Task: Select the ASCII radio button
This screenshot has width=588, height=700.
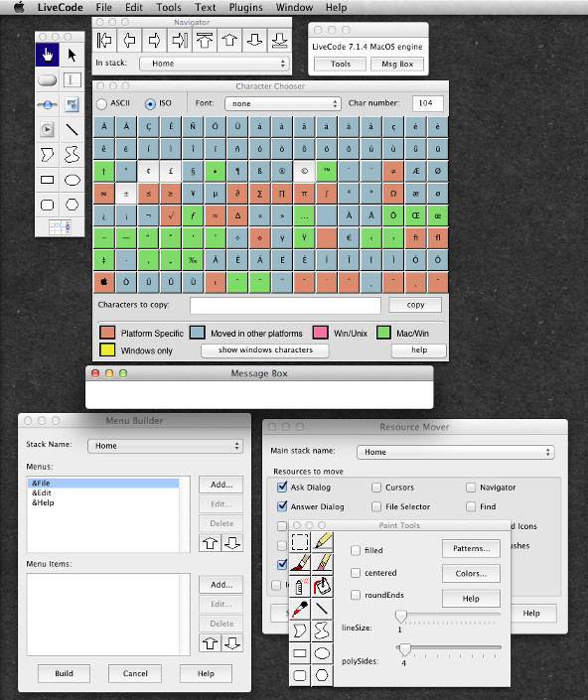Action: pyautogui.click(x=101, y=103)
